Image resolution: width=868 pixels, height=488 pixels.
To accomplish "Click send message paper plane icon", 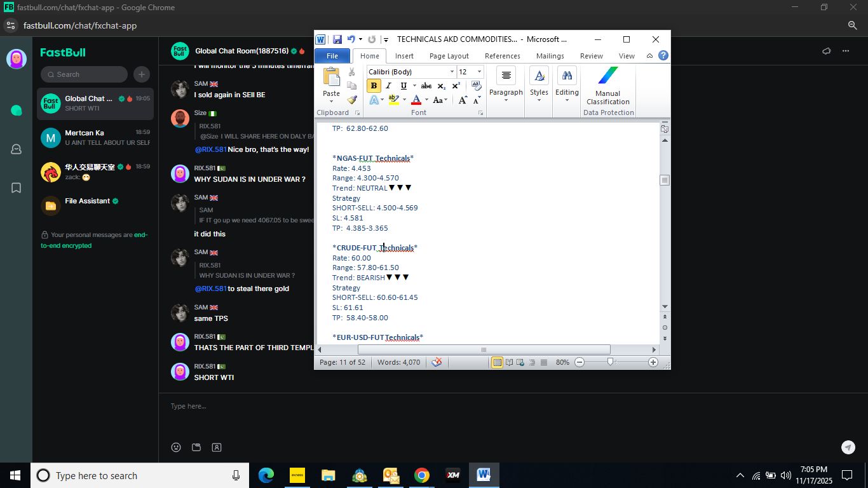I will [848, 447].
